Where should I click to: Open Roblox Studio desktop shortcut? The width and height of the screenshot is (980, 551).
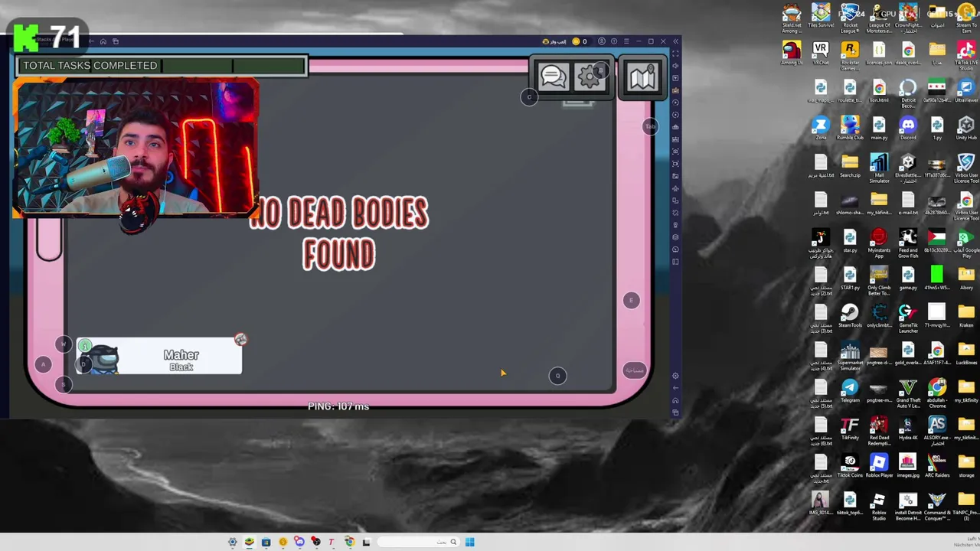[879, 506]
